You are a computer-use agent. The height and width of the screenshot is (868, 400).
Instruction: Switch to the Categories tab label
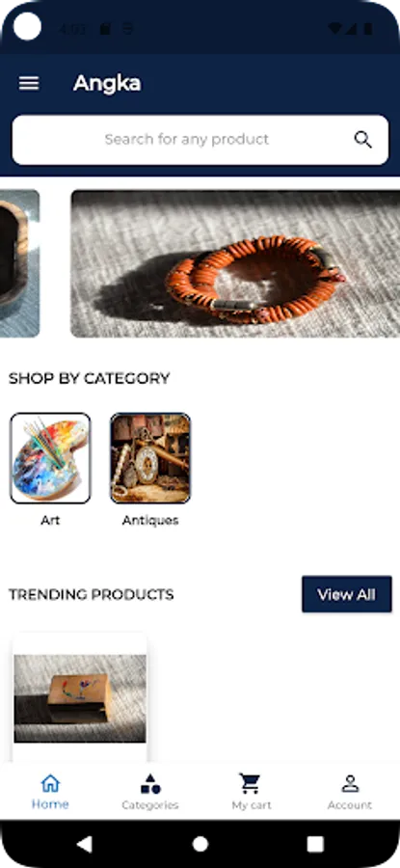pos(150,805)
